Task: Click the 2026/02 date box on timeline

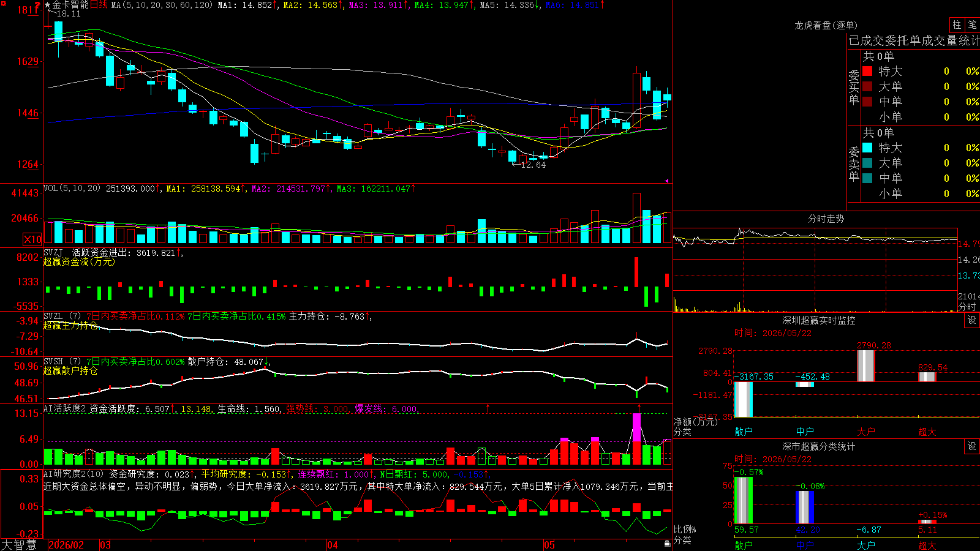Action: pyautogui.click(x=66, y=545)
